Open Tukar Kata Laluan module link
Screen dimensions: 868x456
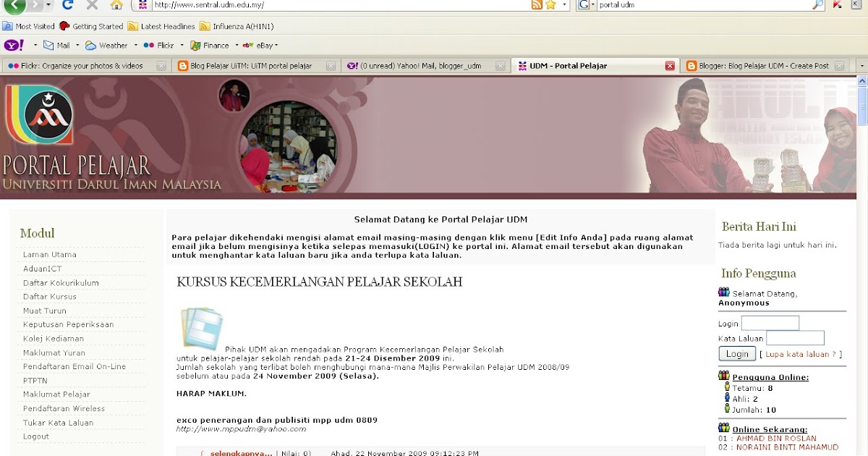point(58,422)
